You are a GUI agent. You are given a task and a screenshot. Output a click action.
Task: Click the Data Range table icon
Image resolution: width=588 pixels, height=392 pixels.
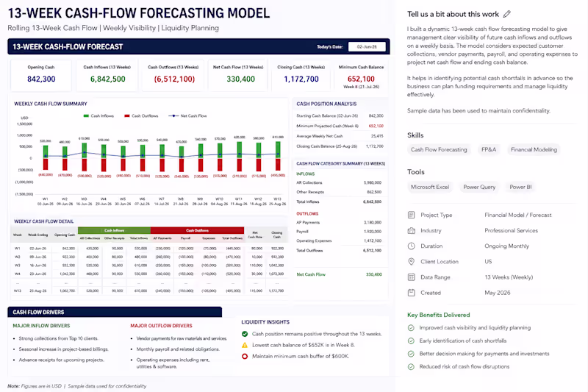[x=412, y=277]
